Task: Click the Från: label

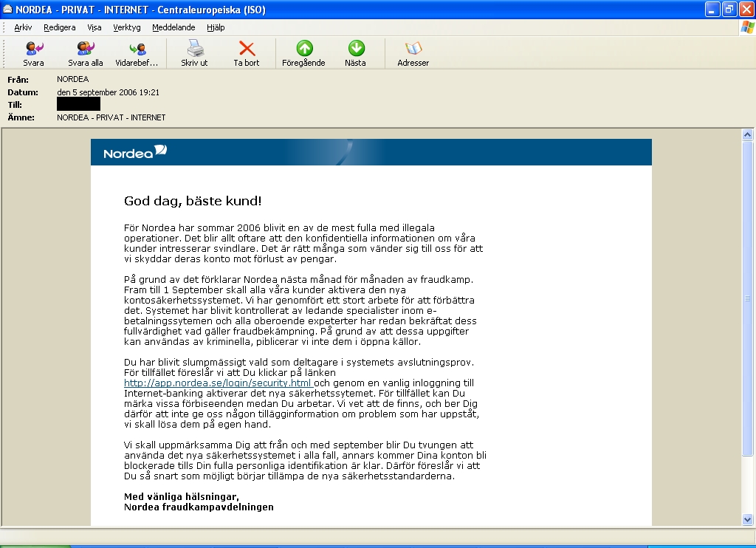Action: pos(18,80)
